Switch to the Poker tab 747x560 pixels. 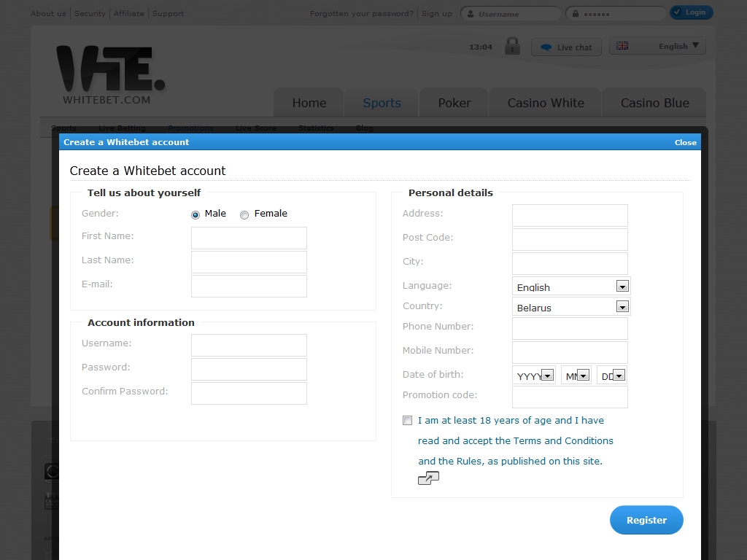coord(454,103)
